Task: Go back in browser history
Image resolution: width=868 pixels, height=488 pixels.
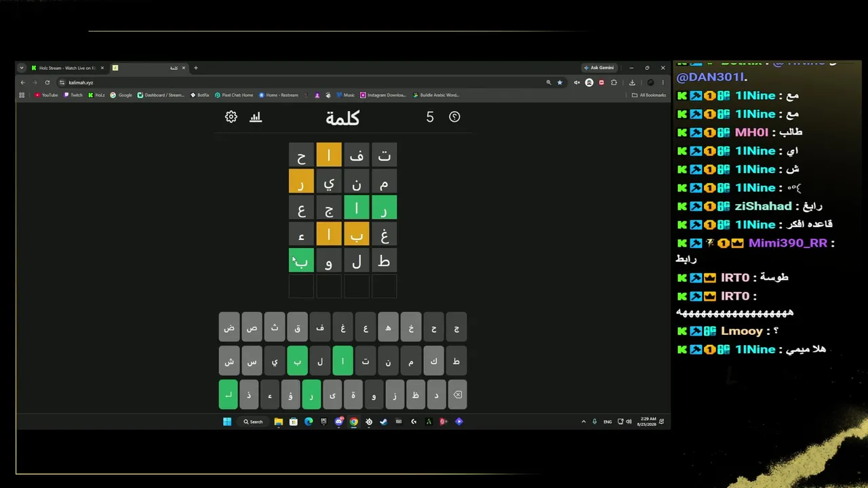Action: tap(22, 82)
